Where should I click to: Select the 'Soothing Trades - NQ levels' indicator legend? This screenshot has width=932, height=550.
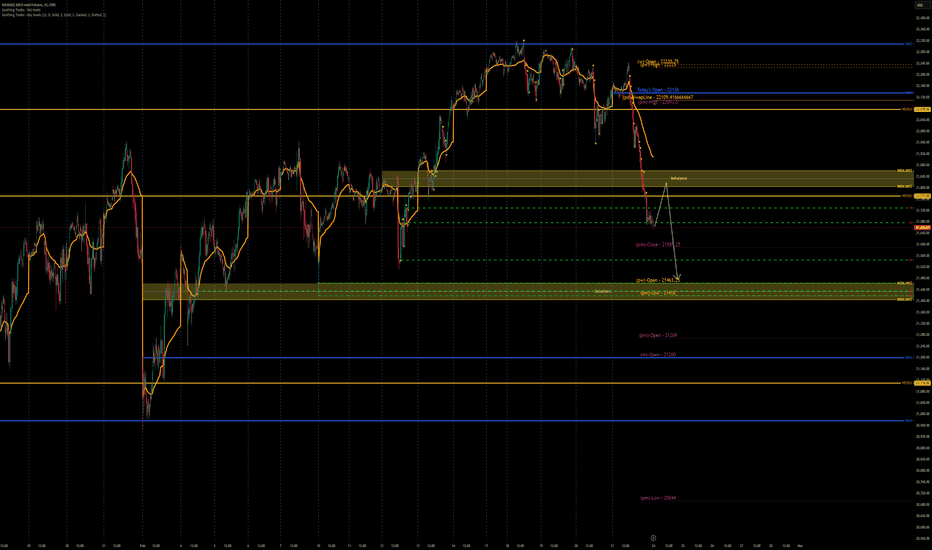pos(21,10)
